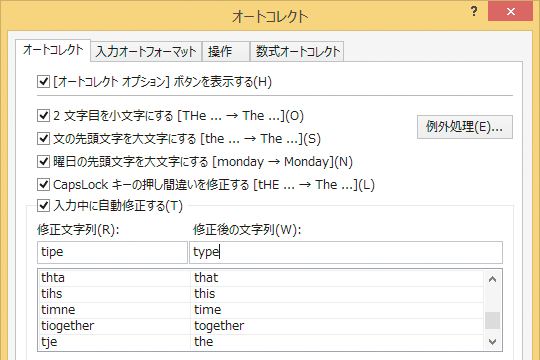Toggle [オートコレクト オプション] ボタンを表示する checkbox
This screenshot has width=540, height=360.
coord(43,82)
